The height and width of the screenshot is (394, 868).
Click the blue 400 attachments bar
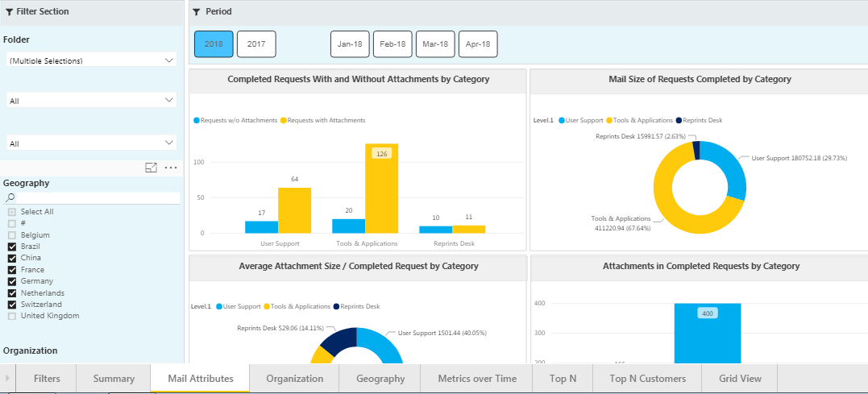tap(708, 333)
